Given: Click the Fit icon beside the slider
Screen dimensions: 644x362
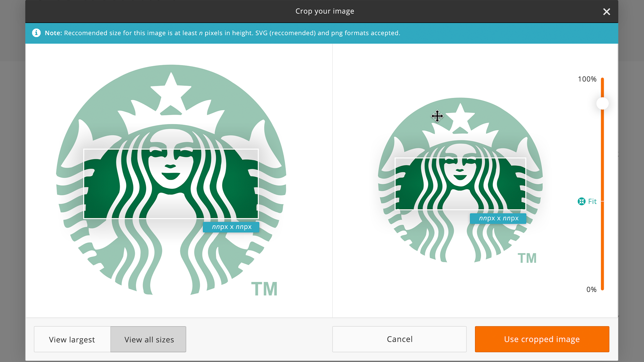Looking at the screenshot, I should [x=581, y=201].
